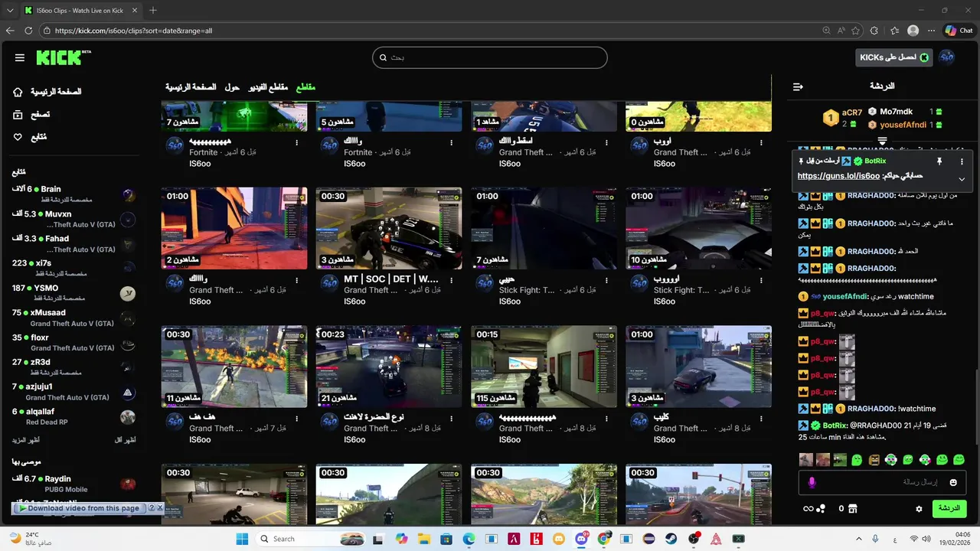Open more options for the 'MT | SOC | DET' clip

click(452, 280)
